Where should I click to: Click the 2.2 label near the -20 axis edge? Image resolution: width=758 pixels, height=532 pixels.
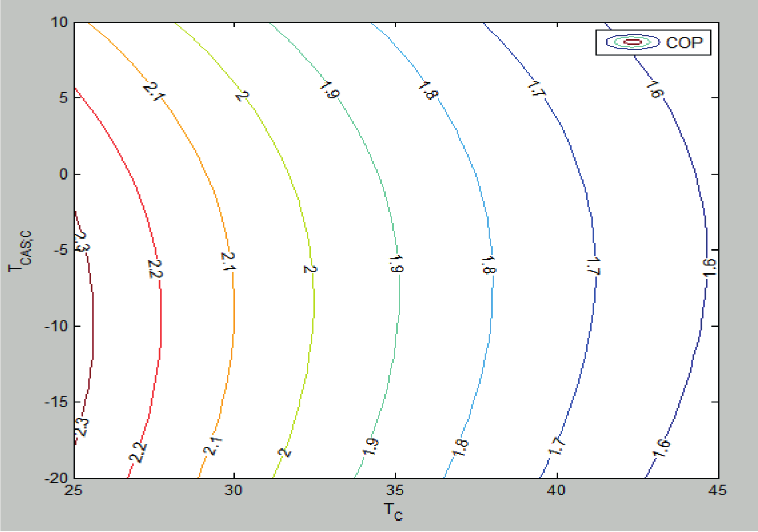click(x=137, y=452)
